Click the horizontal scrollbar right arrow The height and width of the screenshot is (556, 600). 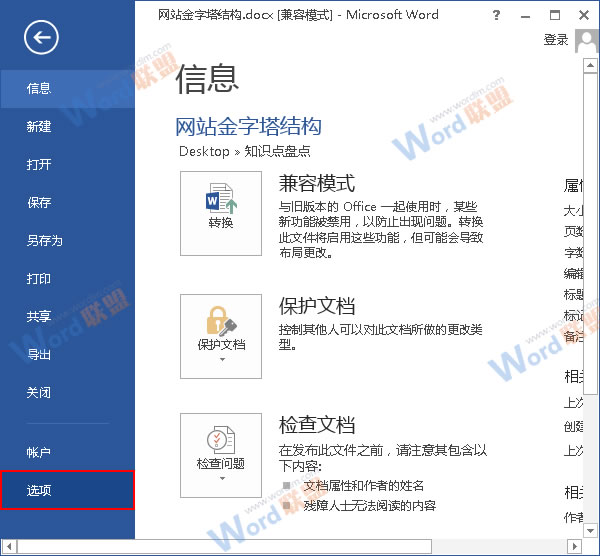click(x=574, y=546)
